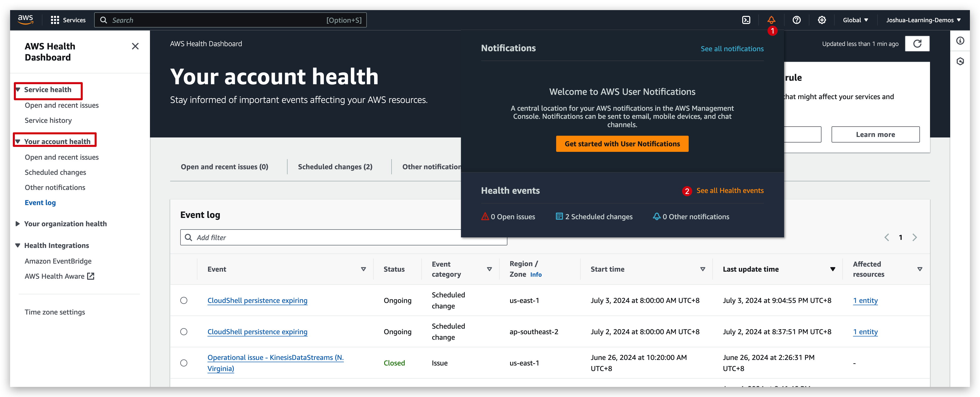
Task: Click the AWS logo to go home
Action: (x=25, y=20)
